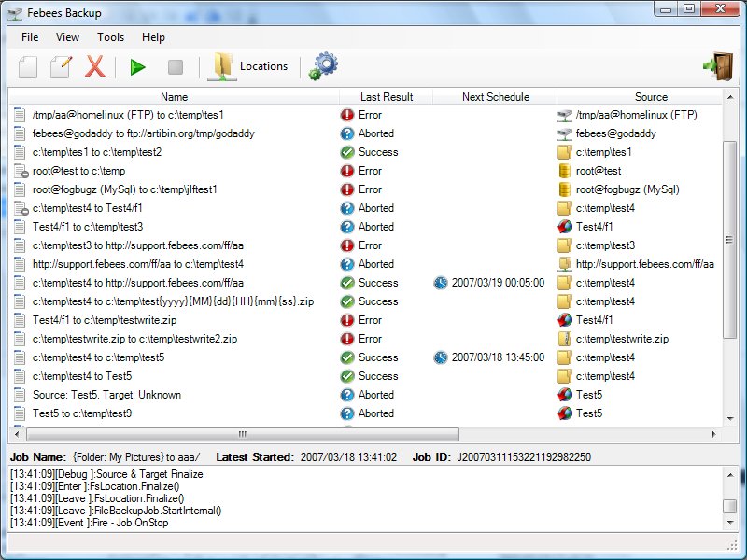Click the red X delete job icon
This screenshot has height=560, width=747.
[94, 66]
